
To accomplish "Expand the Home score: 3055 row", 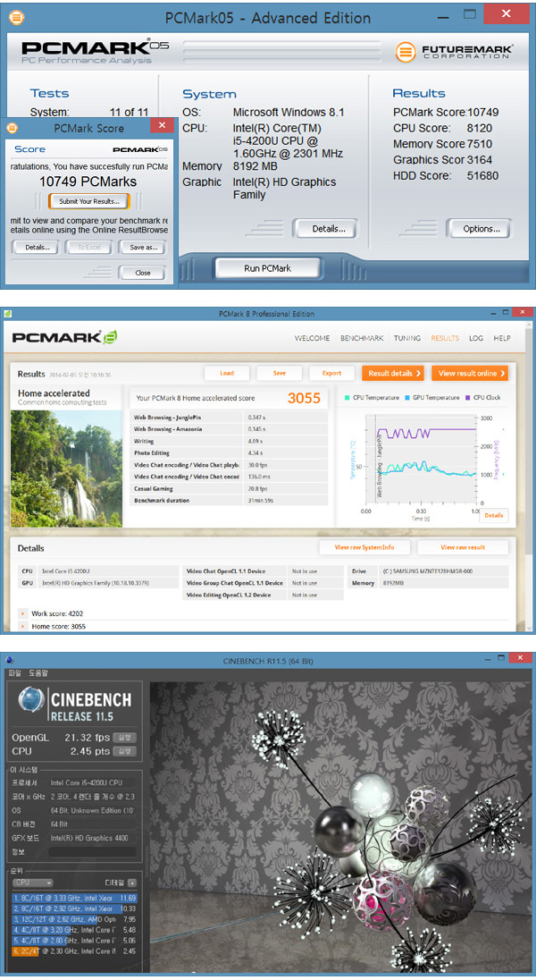I will coord(23,626).
